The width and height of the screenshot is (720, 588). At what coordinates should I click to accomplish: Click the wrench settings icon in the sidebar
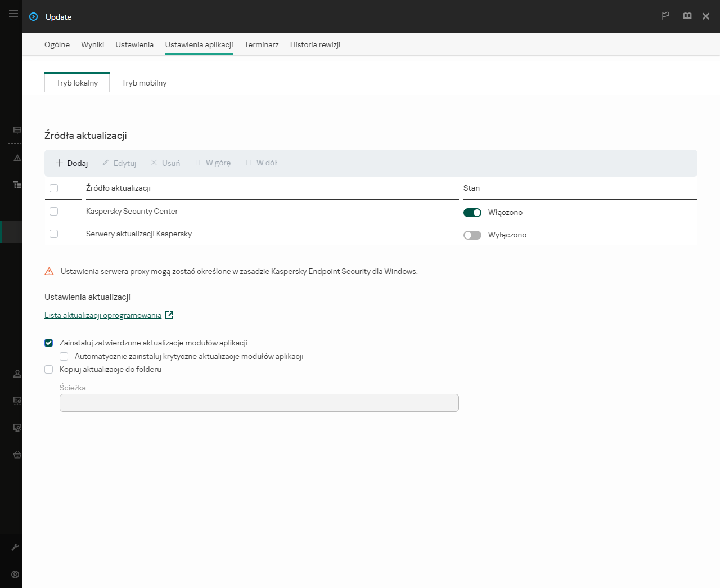click(15, 547)
